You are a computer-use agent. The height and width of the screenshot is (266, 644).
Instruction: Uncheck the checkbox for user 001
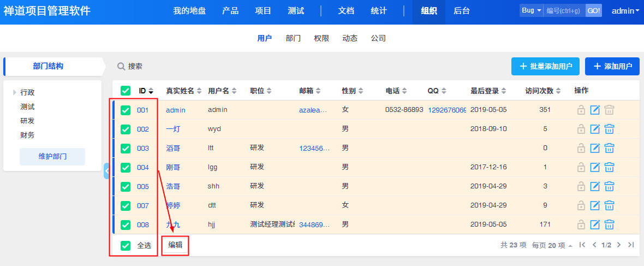tap(126, 110)
